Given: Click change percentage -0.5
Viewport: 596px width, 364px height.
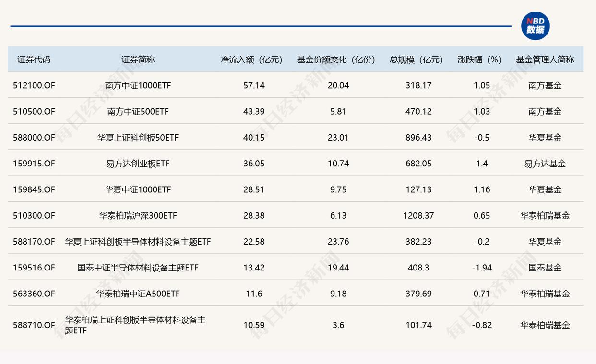Looking at the screenshot, I should pyautogui.click(x=481, y=137).
